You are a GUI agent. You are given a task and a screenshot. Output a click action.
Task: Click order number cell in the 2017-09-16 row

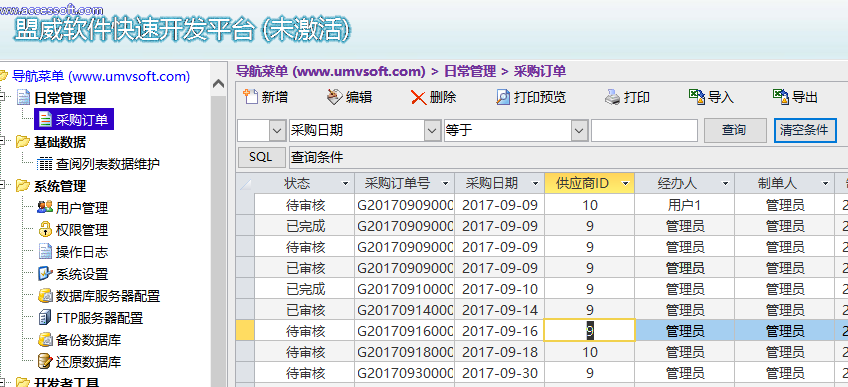[405, 331]
